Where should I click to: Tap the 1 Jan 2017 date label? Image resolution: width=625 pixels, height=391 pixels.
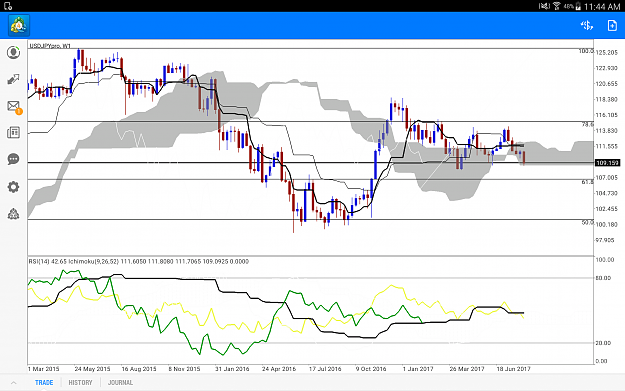pyautogui.click(x=418, y=369)
